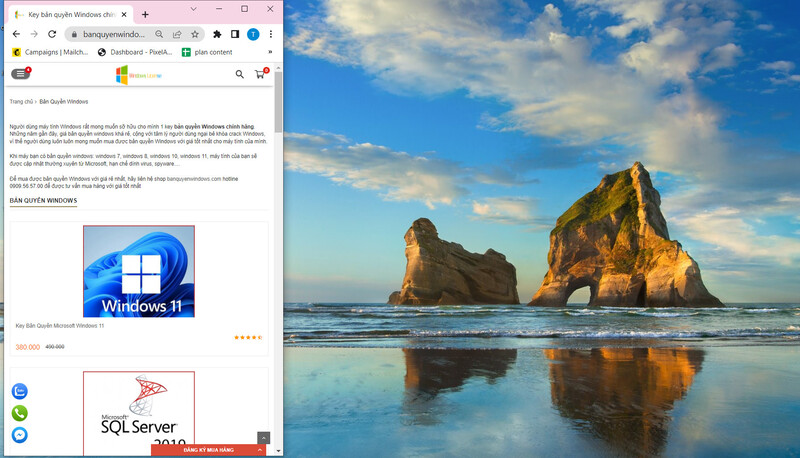Open Chrome side panel
Image resolution: width=800 pixels, height=458 pixels.
pos(235,34)
